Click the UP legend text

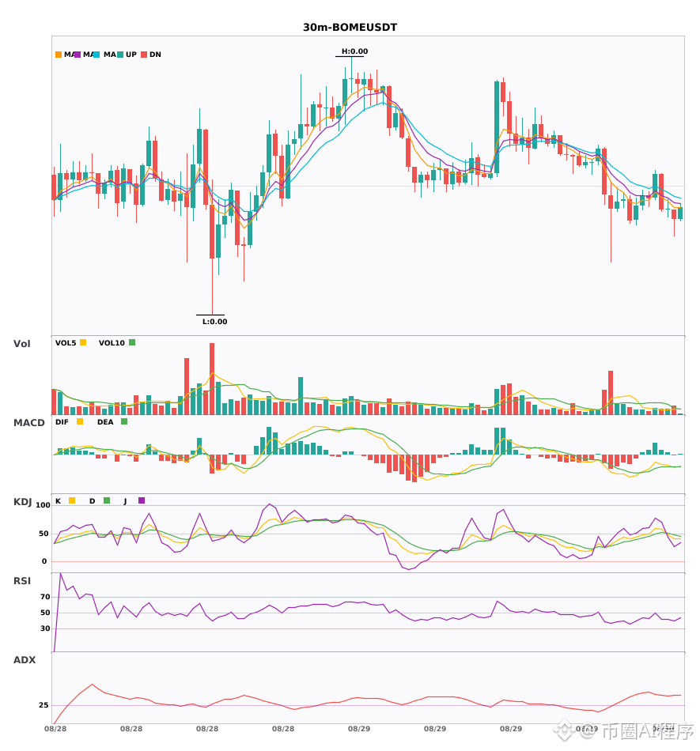coord(131,55)
